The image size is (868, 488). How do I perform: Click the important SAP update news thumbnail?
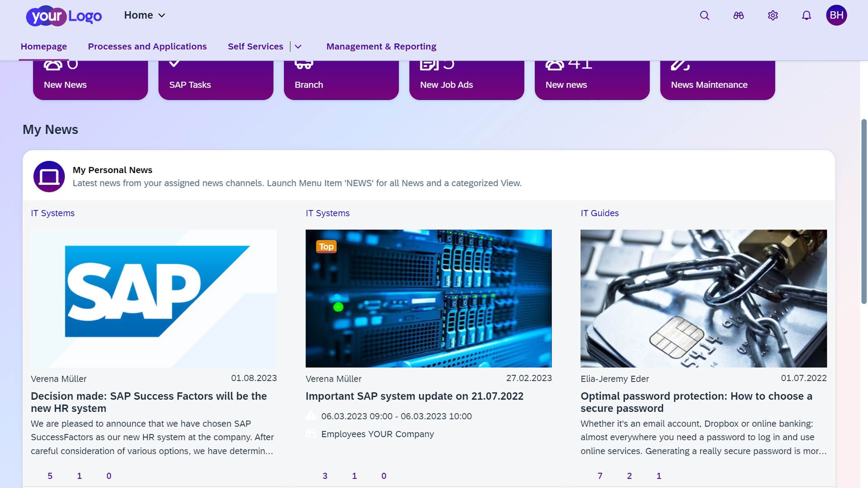[429, 299]
